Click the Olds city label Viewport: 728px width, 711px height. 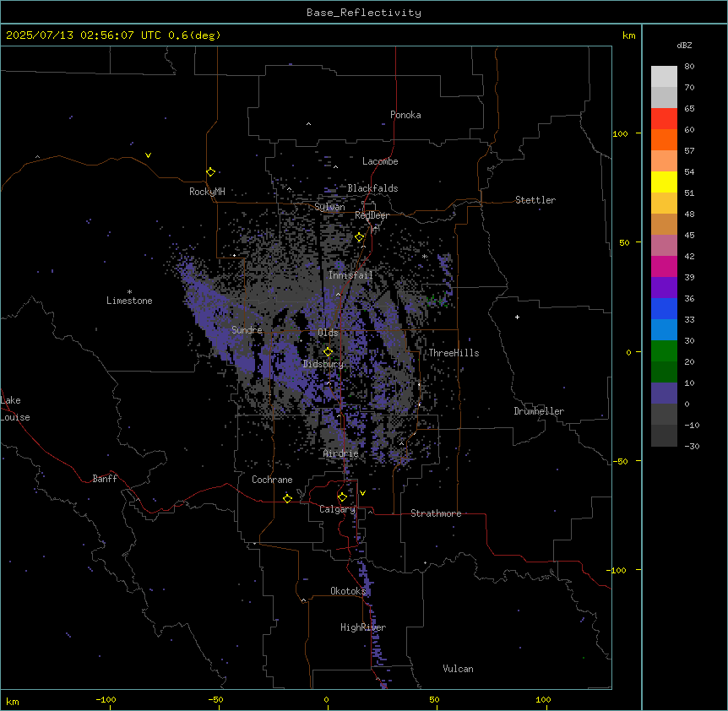coord(328,333)
